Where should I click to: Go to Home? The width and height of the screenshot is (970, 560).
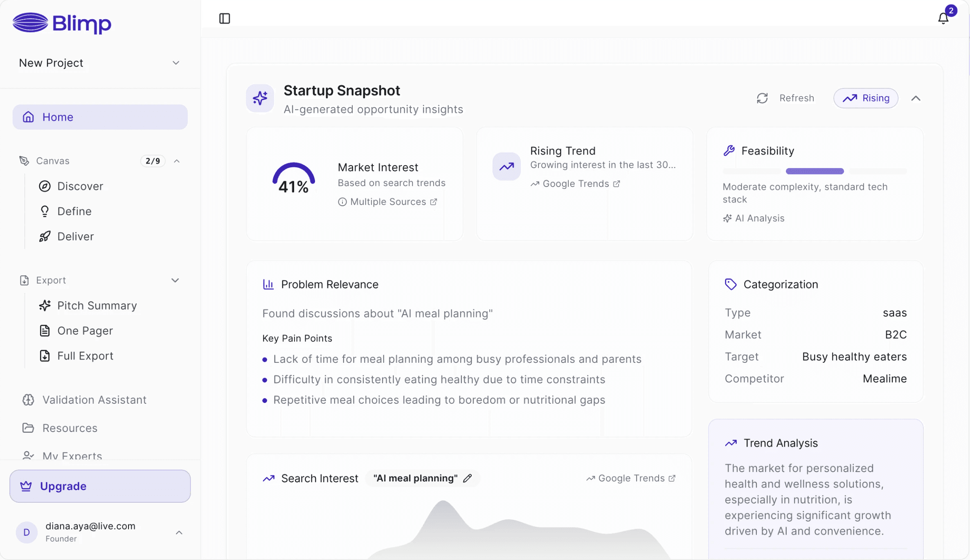[100, 117]
